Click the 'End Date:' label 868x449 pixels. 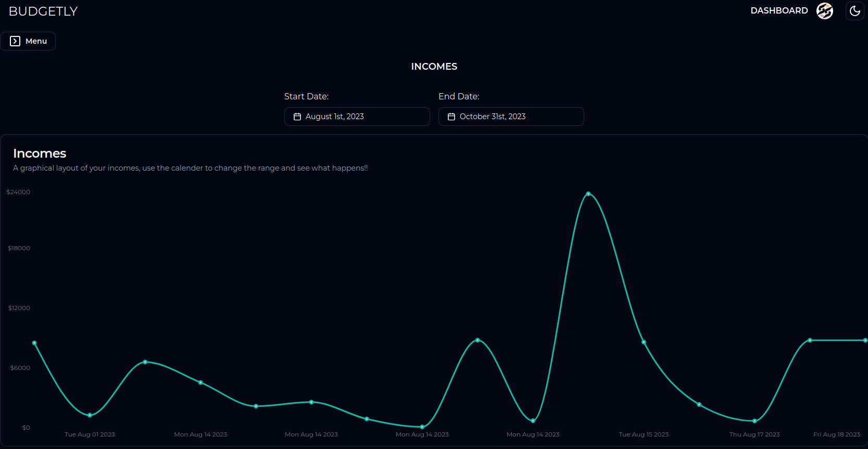tap(459, 96)
